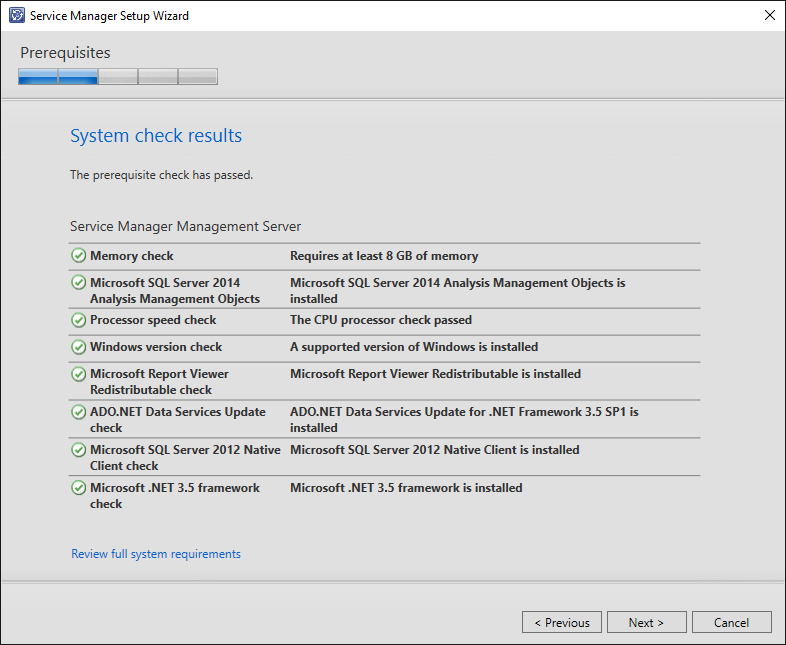Click green check icon for ADO.NET Data Services Update check
This screenshot has height=645, width=786.
(x=79, y=412)
